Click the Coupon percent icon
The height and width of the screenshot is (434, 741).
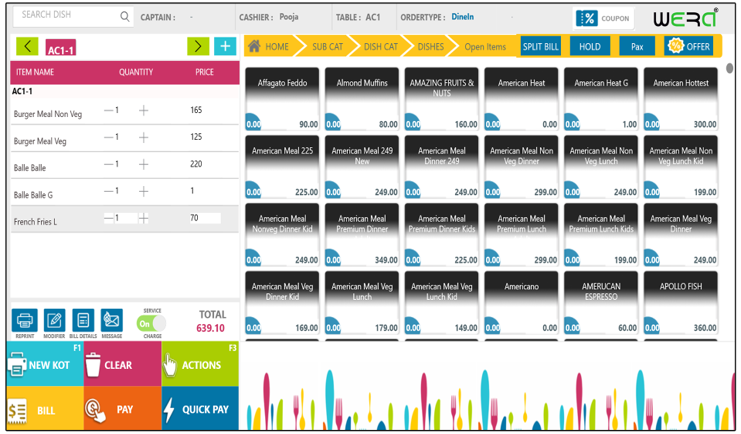point(587,18)
